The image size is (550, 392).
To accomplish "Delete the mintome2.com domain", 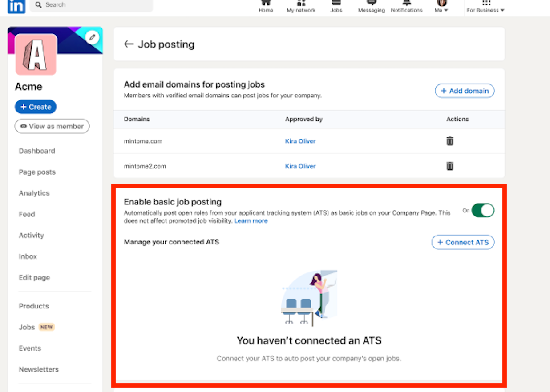I will pos(450,166).
